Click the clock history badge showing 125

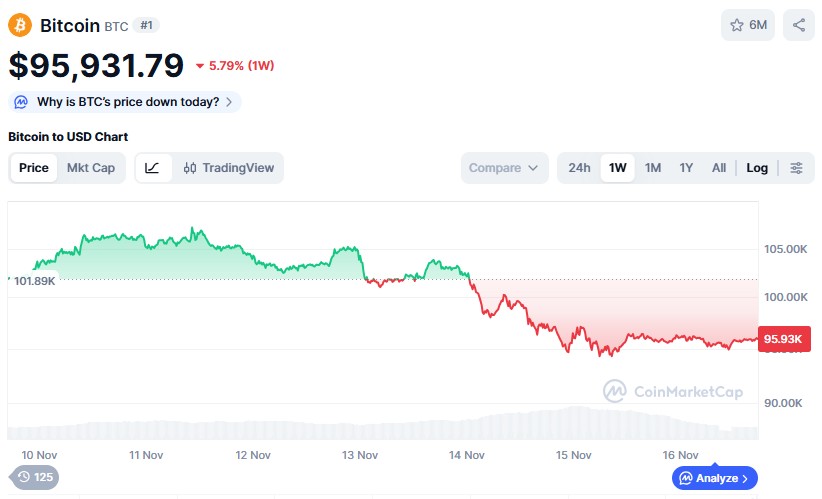click(x=34, y=477)
